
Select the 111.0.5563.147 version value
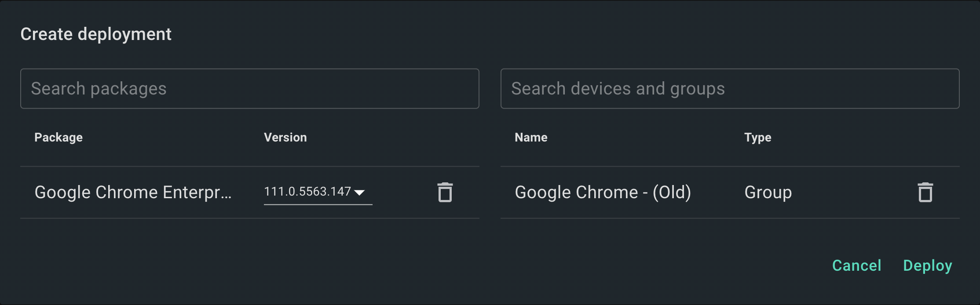[x=307, y=192]
